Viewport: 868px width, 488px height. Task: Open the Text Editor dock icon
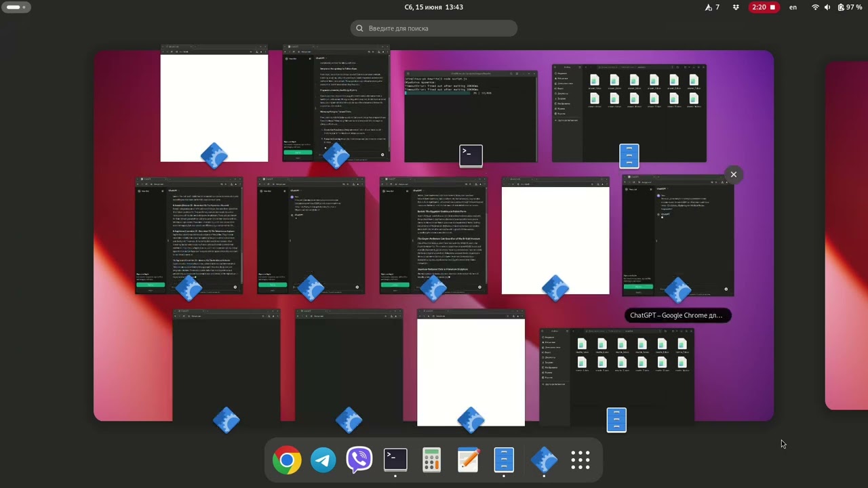point(468,461)
